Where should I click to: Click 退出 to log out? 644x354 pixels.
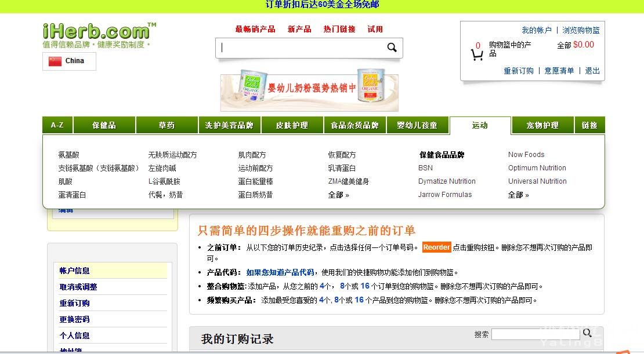pos(592,71)
